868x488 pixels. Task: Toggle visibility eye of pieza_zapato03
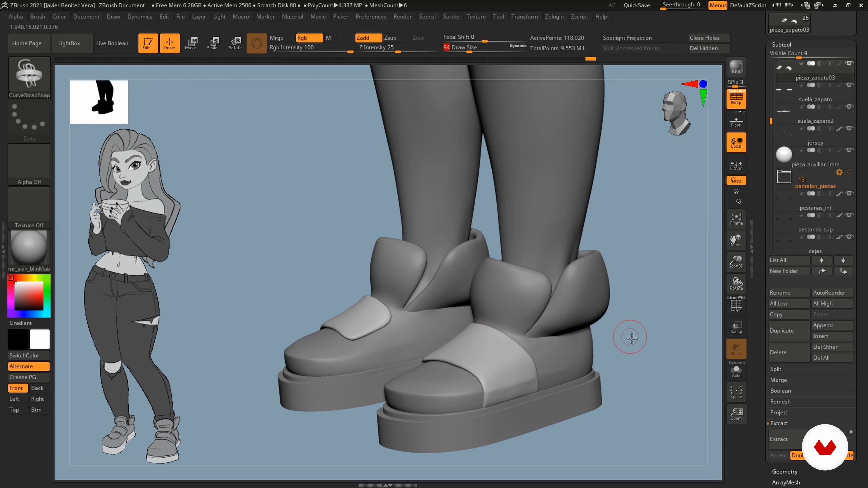849,63
